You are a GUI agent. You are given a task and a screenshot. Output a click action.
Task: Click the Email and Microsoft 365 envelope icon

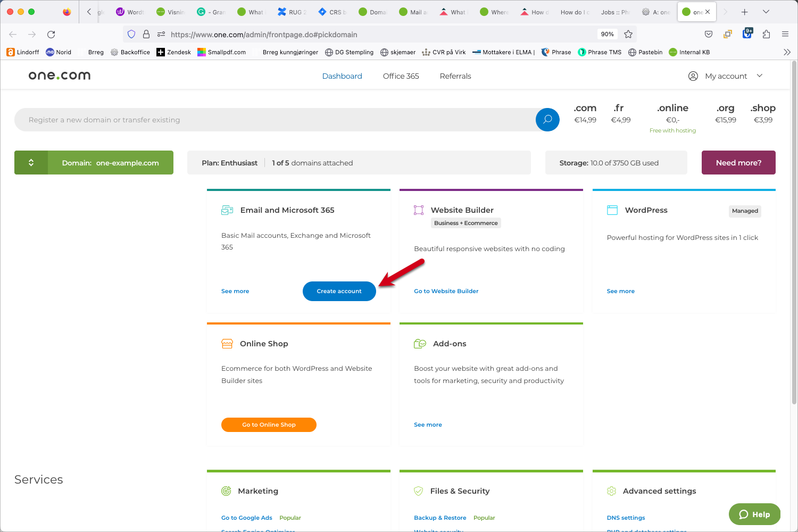(227, 210)
